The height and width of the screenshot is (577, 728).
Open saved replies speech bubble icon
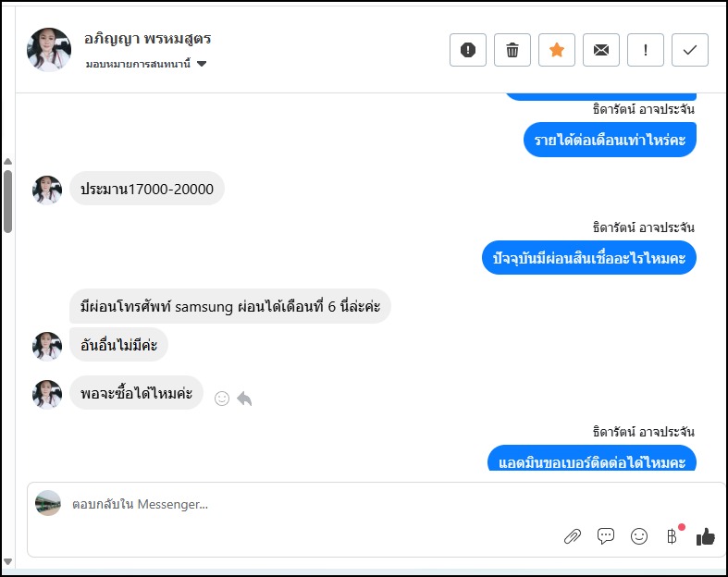(606, 536)
